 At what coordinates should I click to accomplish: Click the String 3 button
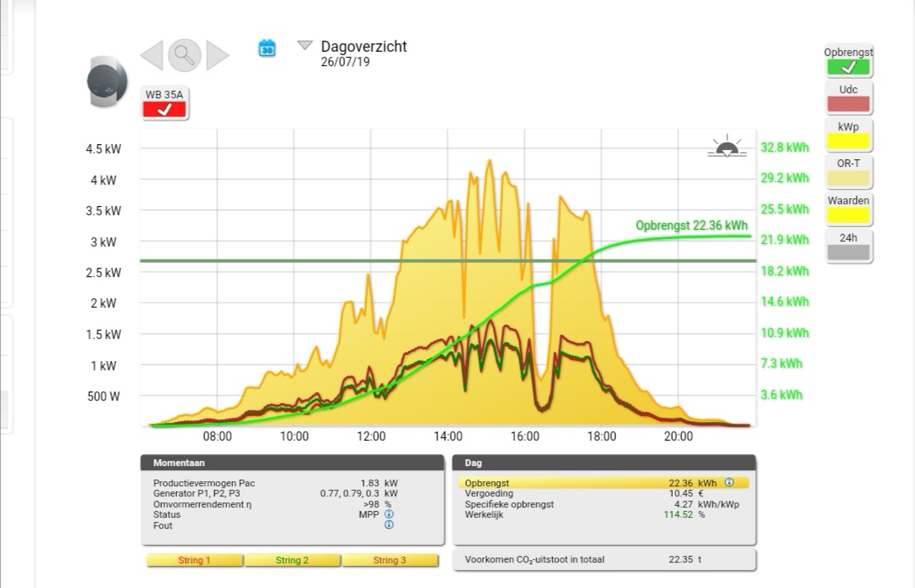pyautogui.click(x=390, y=560)
